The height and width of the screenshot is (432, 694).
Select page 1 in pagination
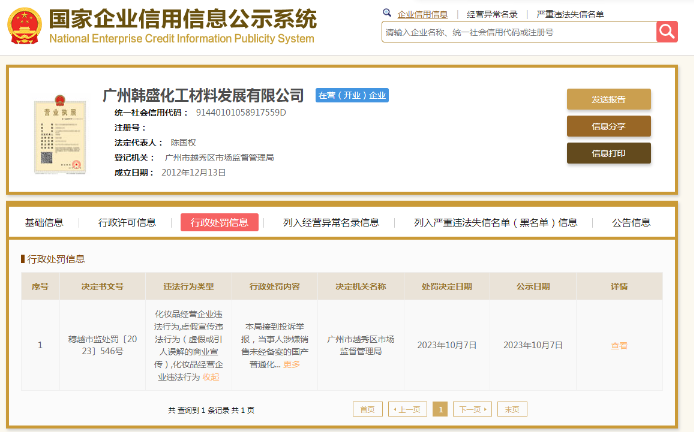tap(440, 409)
